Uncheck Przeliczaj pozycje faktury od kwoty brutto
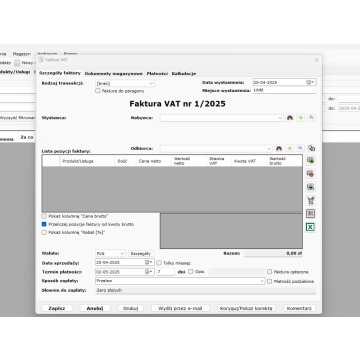Image resolution: width=360 pixels, height=360 pixels. (44, 224)
